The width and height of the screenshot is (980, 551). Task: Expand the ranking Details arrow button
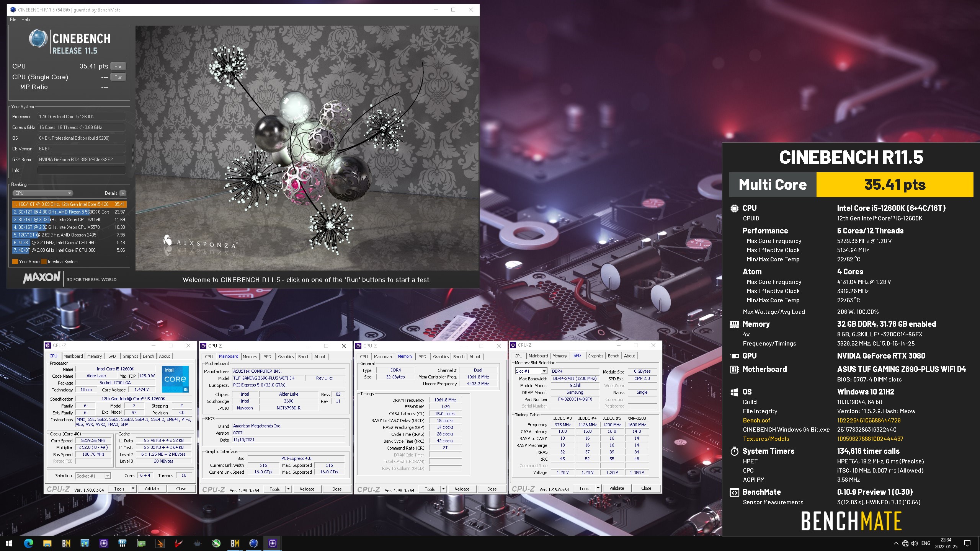122,193
